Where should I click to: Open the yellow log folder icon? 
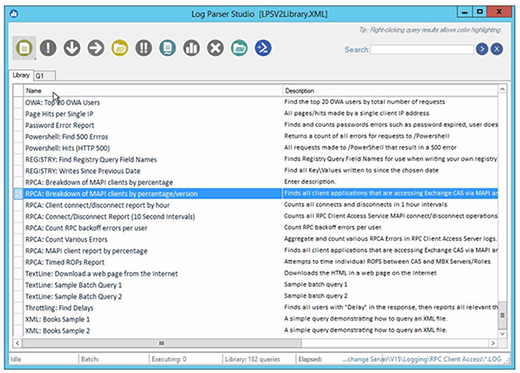click(x=120, y=48)
